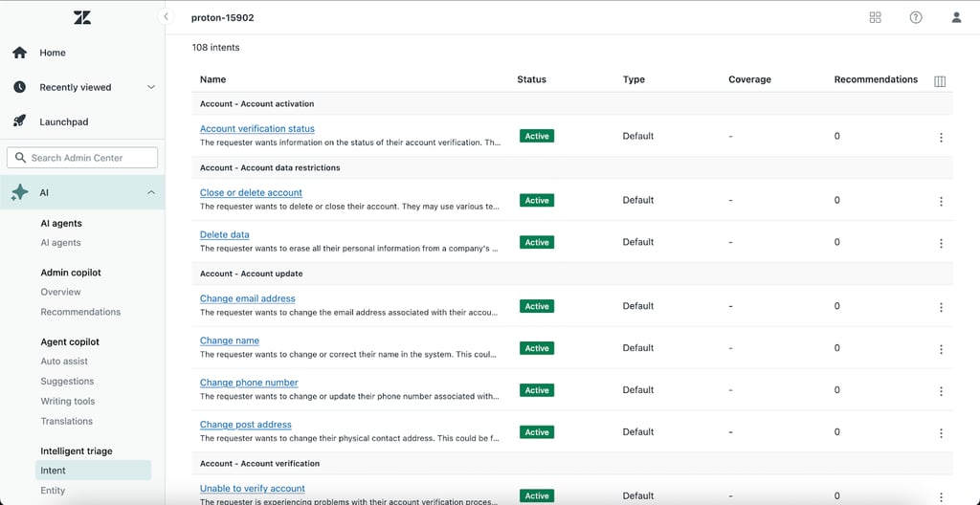
Task: Click 'Account - Account verification' group header
Action: (260, 463)
